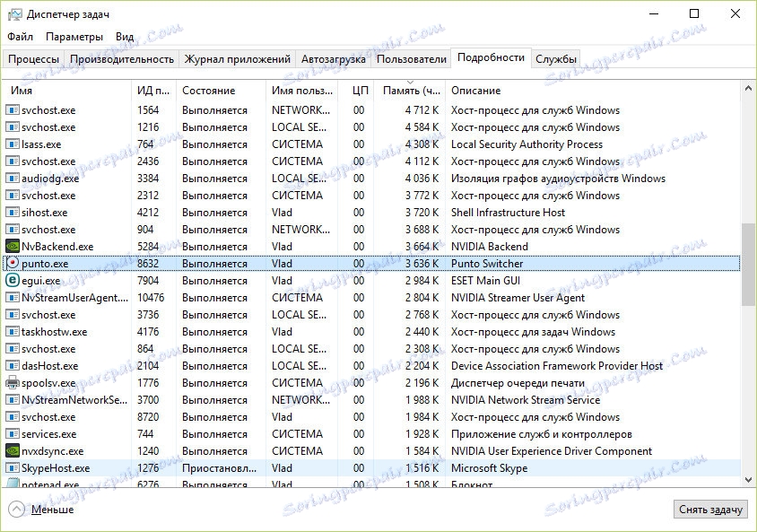
Task: Click the audiodg.exe process icon
Action: (12, 179)
